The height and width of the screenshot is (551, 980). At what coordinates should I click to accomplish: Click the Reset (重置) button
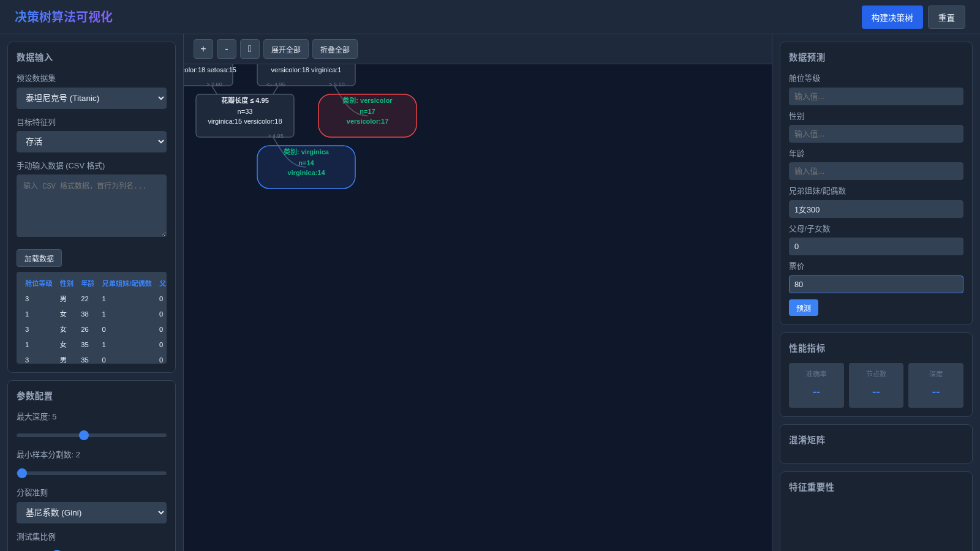946,17
